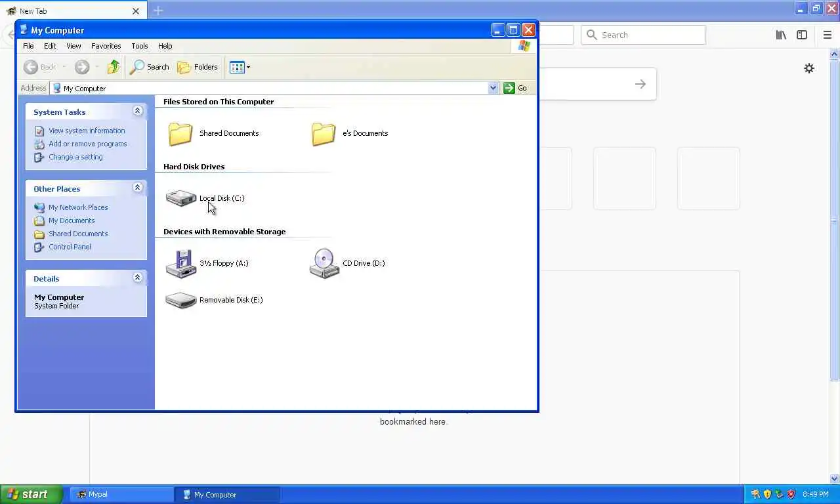Click the yellow shield tray icon

click(767, 494)
